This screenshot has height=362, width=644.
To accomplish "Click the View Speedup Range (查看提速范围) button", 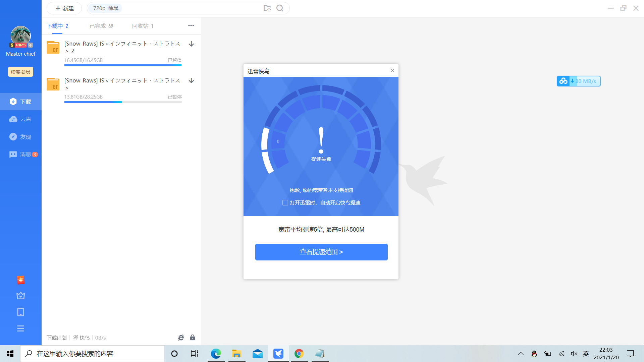I will [321, 252].
